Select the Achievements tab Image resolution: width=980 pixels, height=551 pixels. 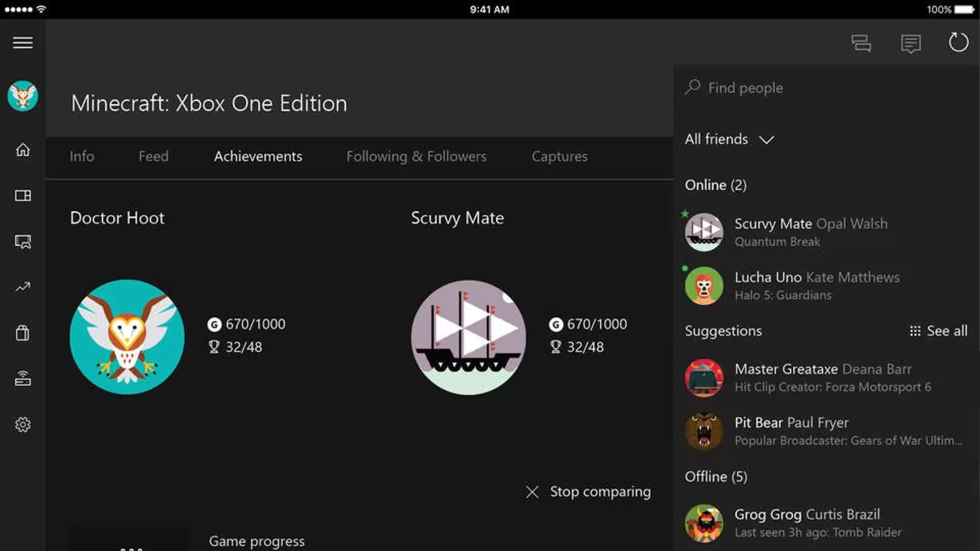[x=258, y=156]
